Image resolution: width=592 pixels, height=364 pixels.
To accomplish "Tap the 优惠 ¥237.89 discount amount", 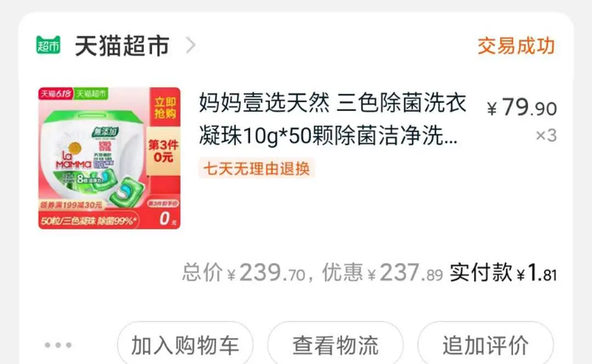I will [382, 273].
